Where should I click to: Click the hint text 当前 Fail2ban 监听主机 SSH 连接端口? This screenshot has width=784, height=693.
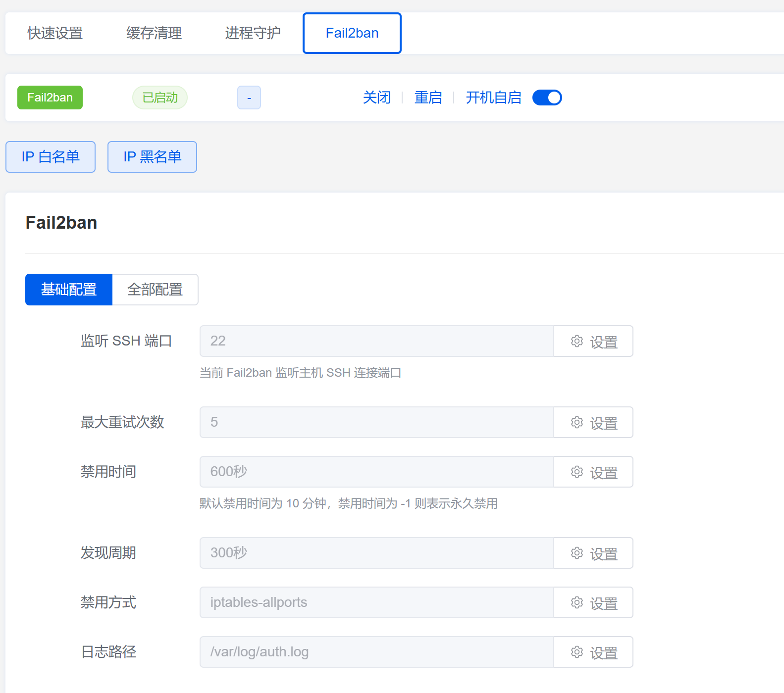click(301, 373)
